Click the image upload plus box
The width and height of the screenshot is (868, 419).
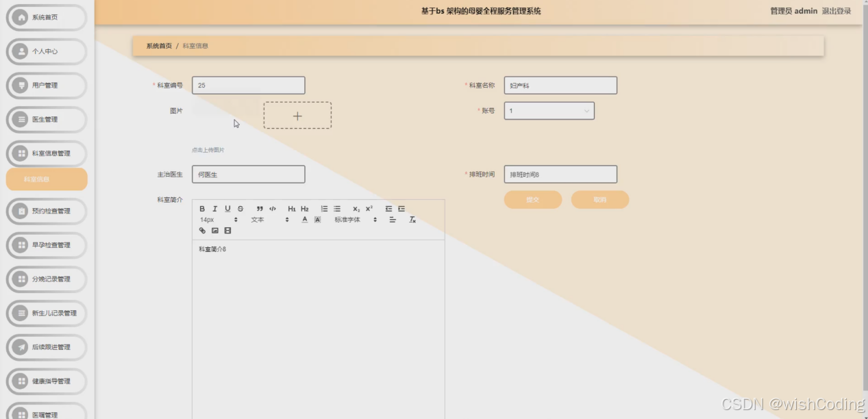tap(297, 116)
